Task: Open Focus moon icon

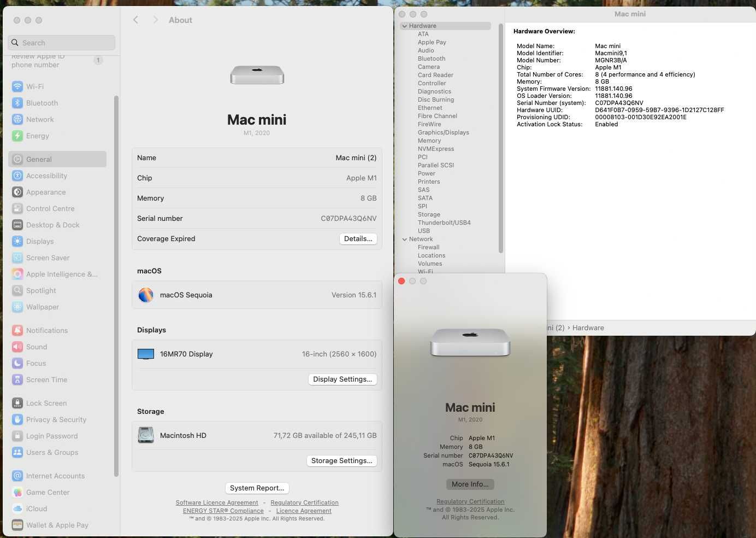Action: pos(17,363)
